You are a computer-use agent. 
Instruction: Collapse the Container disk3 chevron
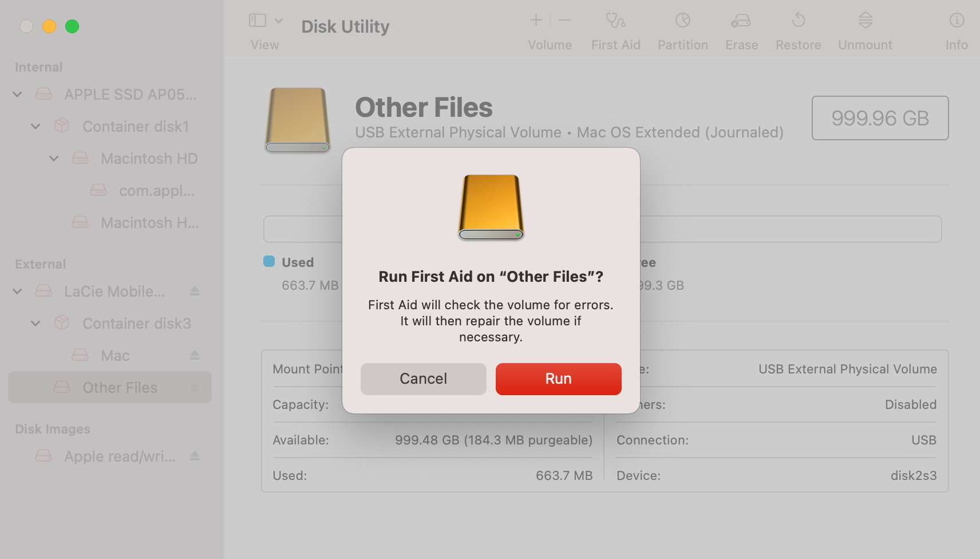[36, 323]
